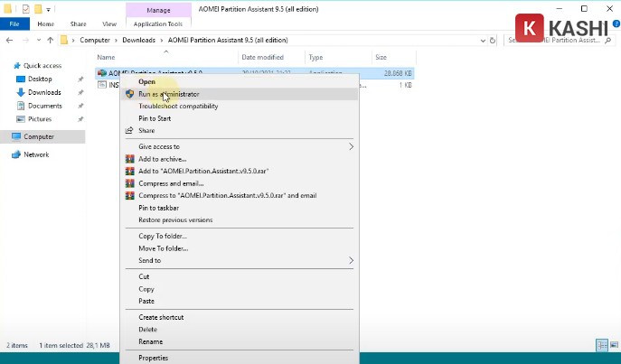The image size is (621, 364).
Task: Choose Copy To folder...
Action: [240, 237]
